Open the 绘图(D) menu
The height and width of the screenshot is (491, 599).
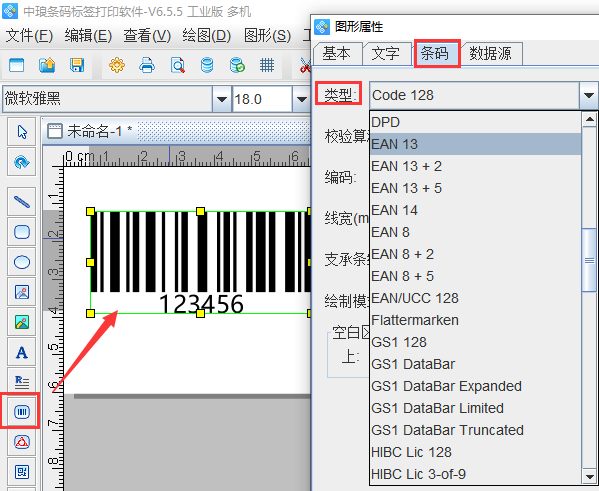coord(206,36)
